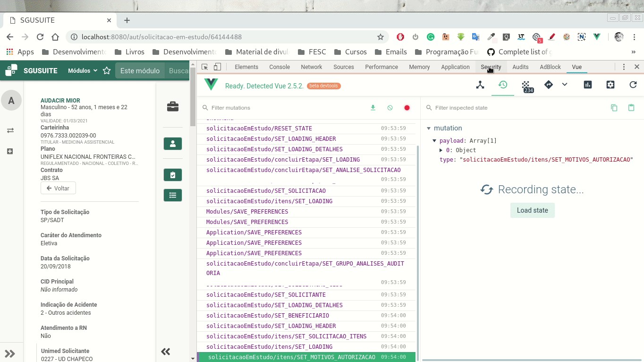Click the SGUSUITE logo icon
The height and width of the screenshot is (362, 644).
11,70
